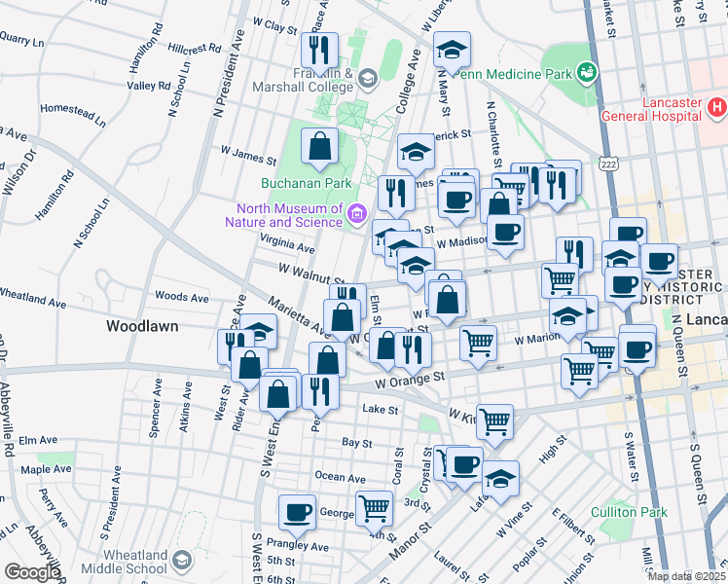Select the Culliton Park label
The height and width of the screenshot is (584, 728).
[x=629, y=512]
